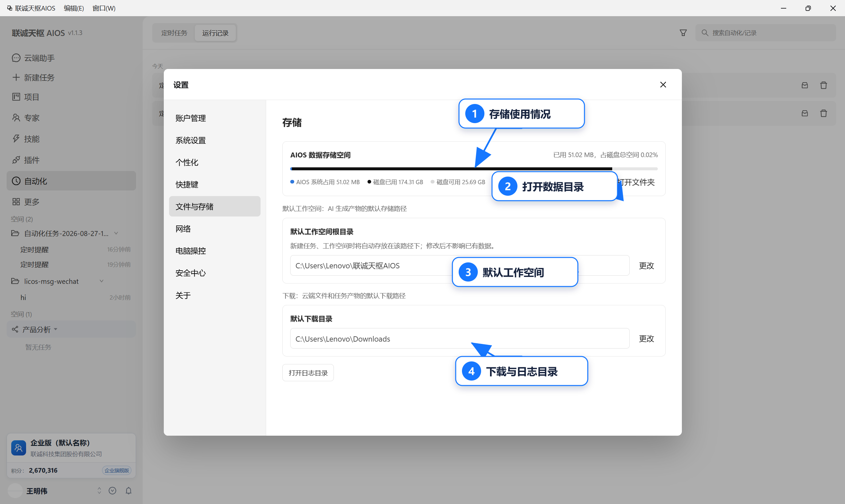Select 自动化 in the sidebar

[x=71, y=181]
